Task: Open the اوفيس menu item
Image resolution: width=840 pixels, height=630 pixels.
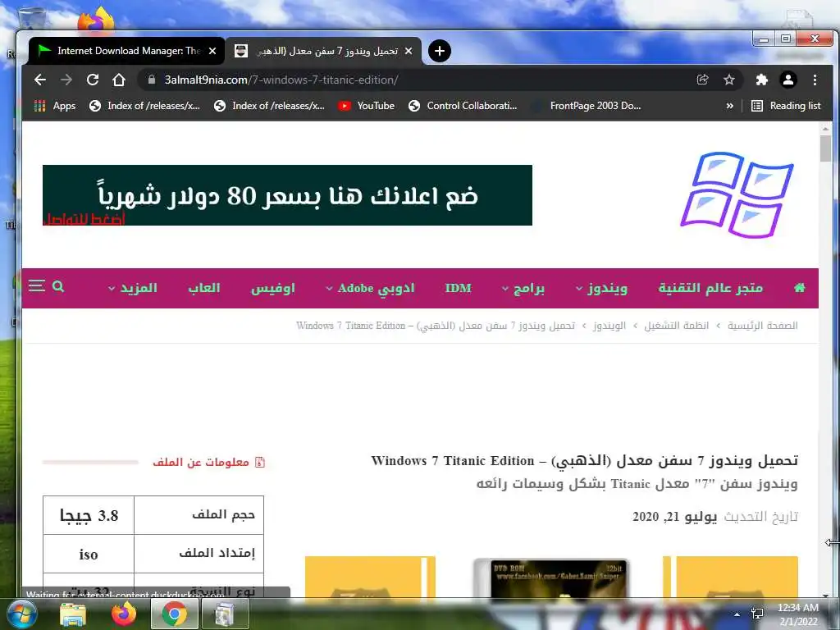Action: click(272, 288)
